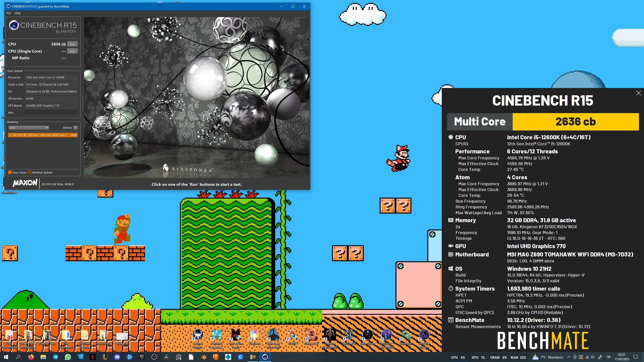This screenshot has width=644, height=362.
Task: Click the CPU 4% usage monitor in the taskbar
Action: 458,357
